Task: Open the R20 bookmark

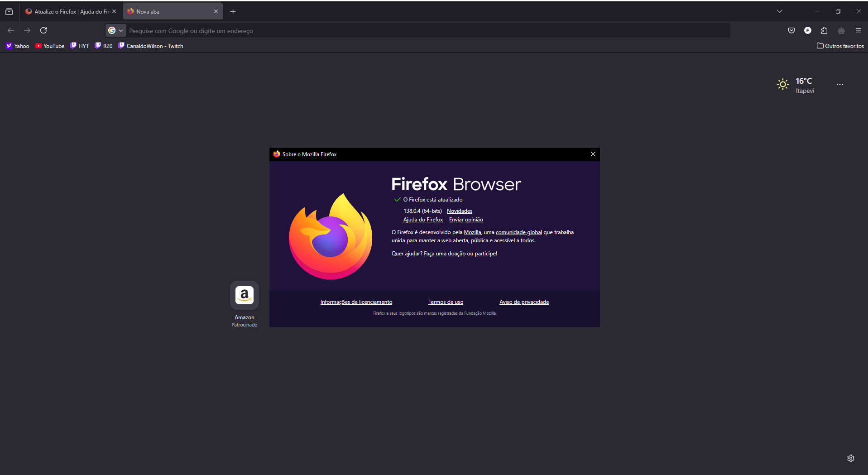Action: pos(104,46)
